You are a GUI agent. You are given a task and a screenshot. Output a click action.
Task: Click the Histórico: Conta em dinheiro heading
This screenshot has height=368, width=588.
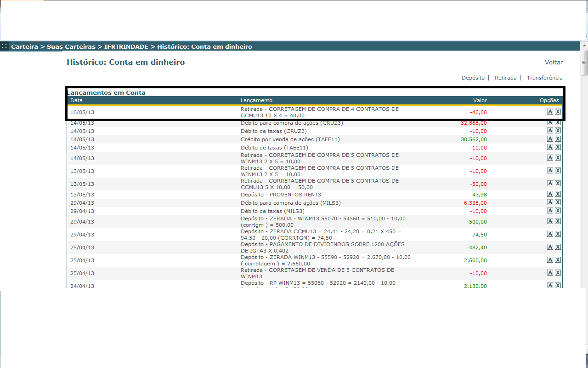(126, 62)
